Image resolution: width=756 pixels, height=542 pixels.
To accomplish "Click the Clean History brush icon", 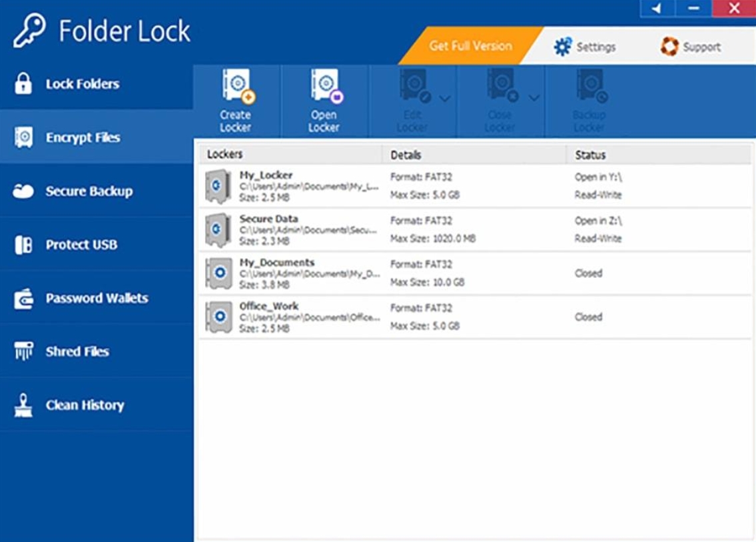I will click(23, 405).
